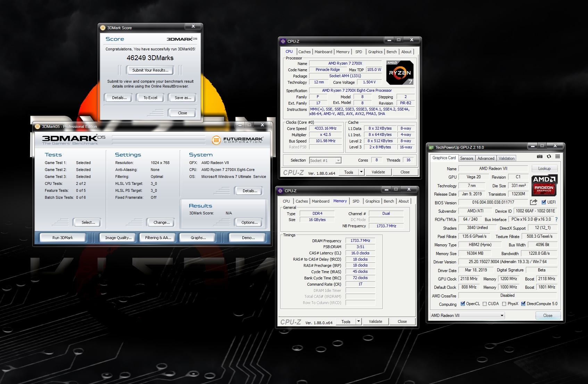
Task: Click Submit Your Results button
Action: pos(150,70)
